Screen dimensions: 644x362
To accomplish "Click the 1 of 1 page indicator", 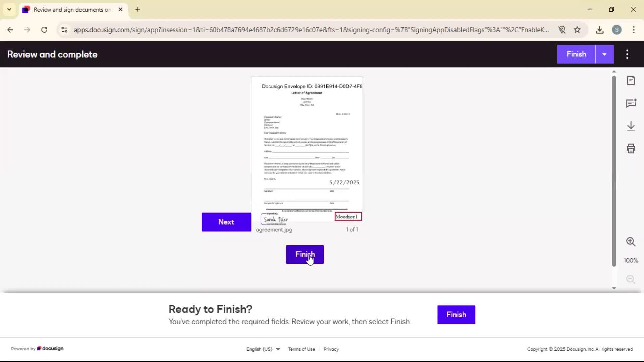I will click(x=352, y=230).
